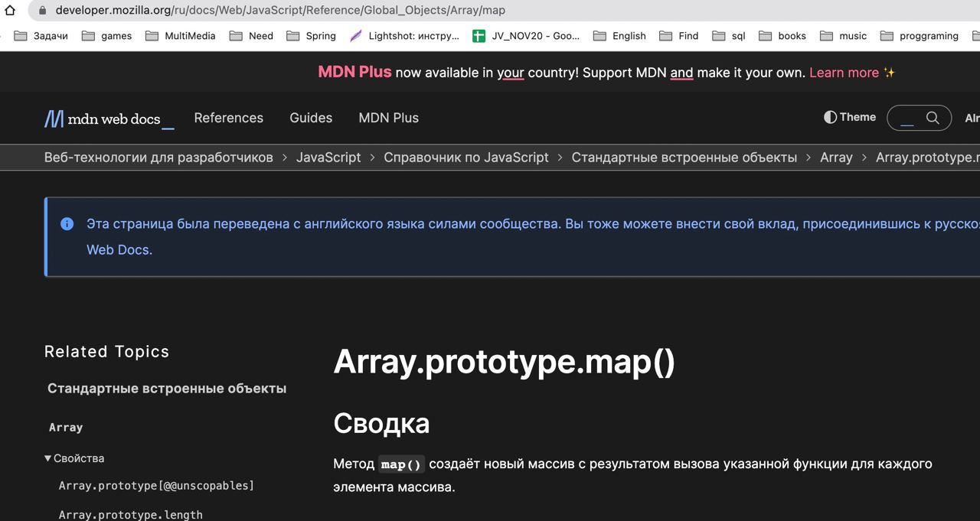Open the MDN Web Docs logo homepage

tap(109, 119)
